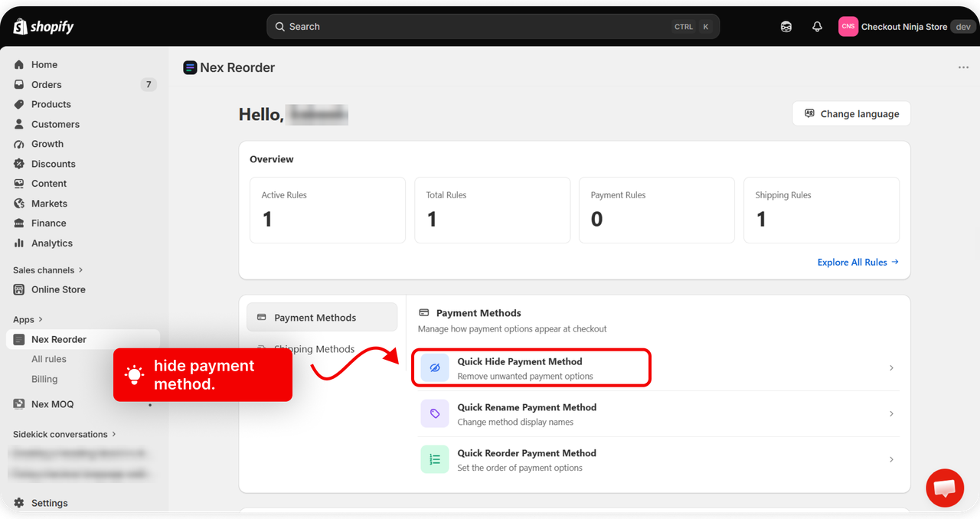Open All rules under Nex Reorder
This screenshot has height=519, width=980.
(x=49, y=360)
